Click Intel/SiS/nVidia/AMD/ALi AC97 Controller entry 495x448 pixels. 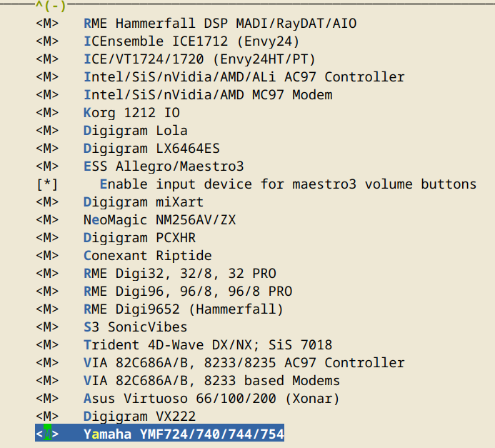(x=244, y=77)
